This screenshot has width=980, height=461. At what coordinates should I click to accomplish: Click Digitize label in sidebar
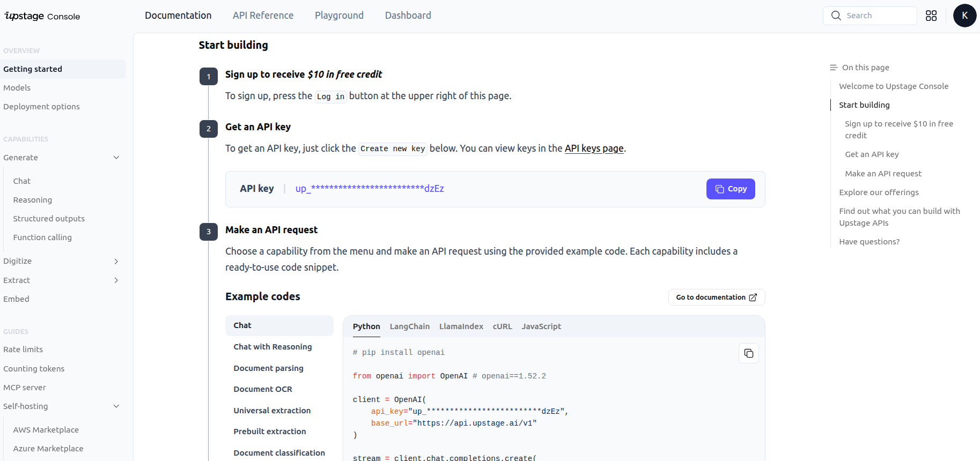coord(17,261)
